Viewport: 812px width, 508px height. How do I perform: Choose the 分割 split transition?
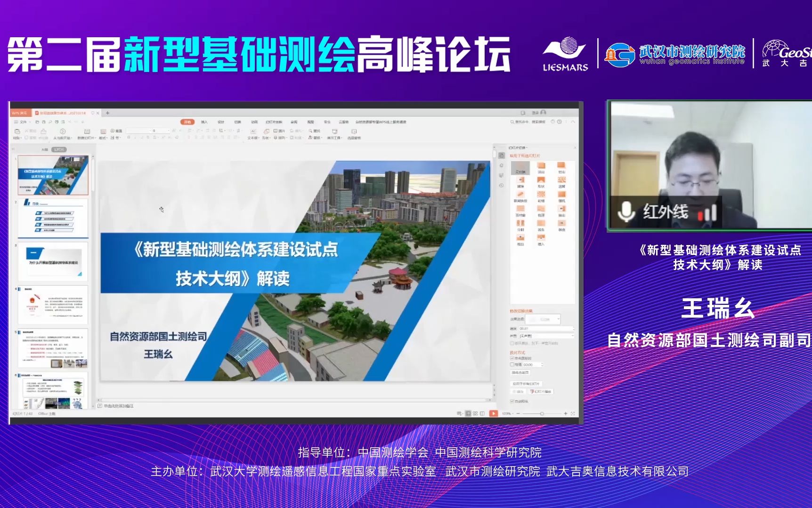[x=520, y=226]
